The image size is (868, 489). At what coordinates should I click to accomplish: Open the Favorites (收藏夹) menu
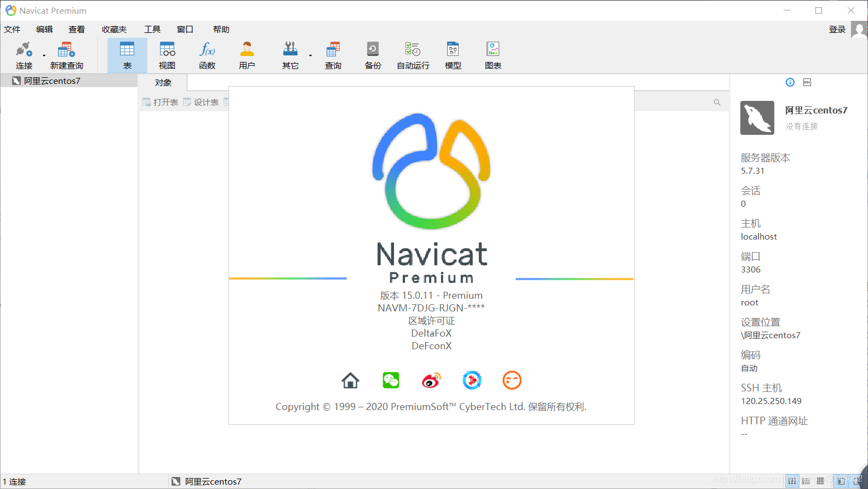[x=114, y=30]
